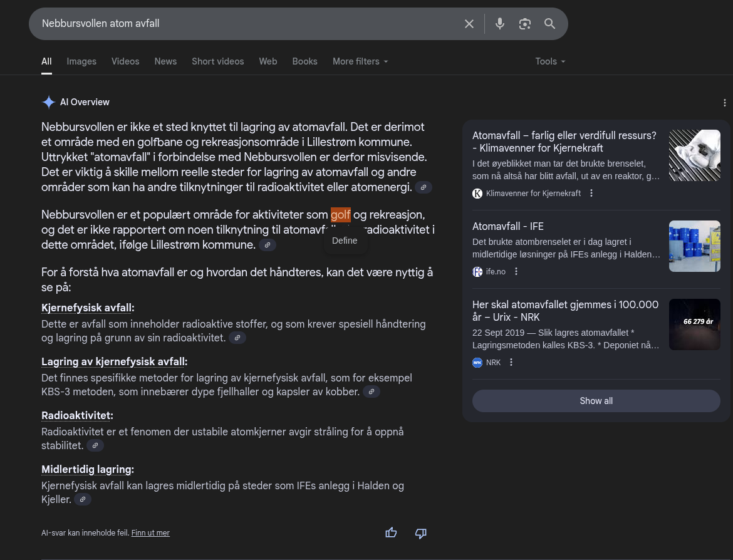The width and height of the screenshot is (733, 560).
Task: Switch to the News tab
Action: pos(165,61)
